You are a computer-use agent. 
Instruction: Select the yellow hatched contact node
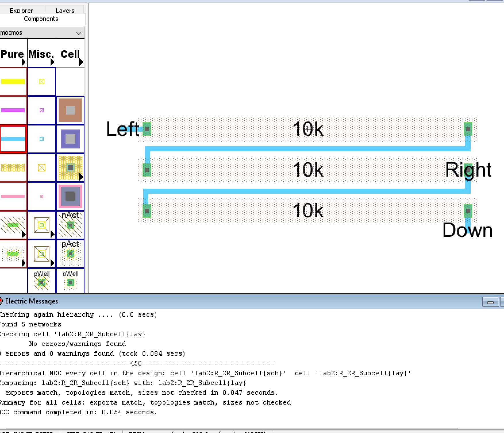tap(70, 168)
